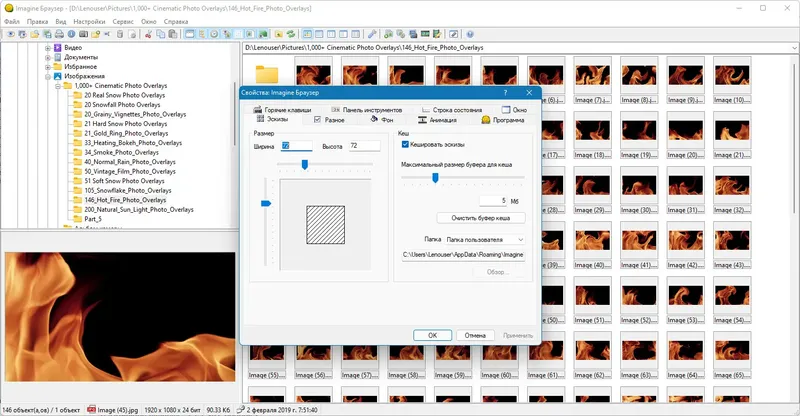This screenshot has width=800, height=416.
Task: Click the Cut scissors icon in toolbar
Action: coord(148,34)
